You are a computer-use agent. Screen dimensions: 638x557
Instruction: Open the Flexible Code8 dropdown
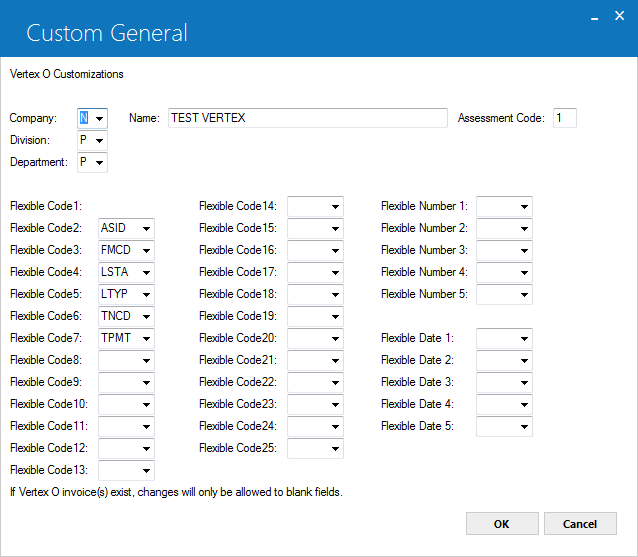(126, 360)
